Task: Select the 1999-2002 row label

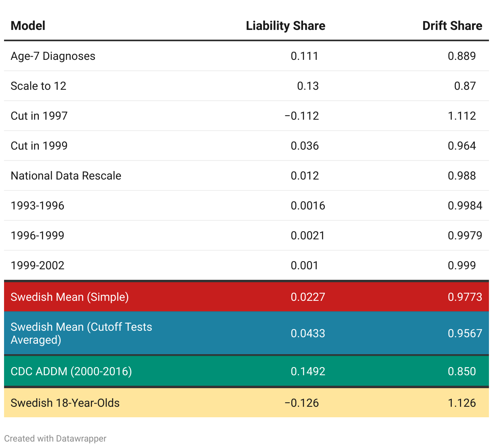Action: (x=38, y=266)
